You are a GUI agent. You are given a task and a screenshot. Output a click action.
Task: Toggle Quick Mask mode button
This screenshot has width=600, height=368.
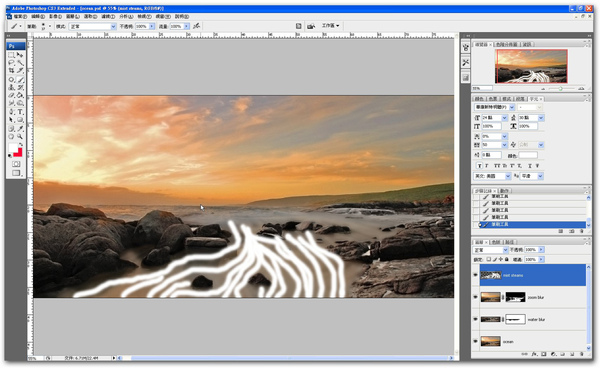(x=16, y=164)
